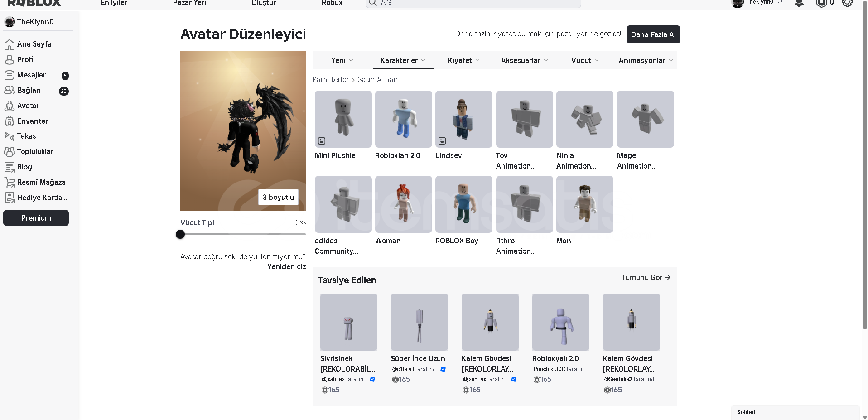Toggle the 3 boyutlu avatar view
Viewport: 868px width, 420px height.
pyautogui.click(x=278, y=197)
